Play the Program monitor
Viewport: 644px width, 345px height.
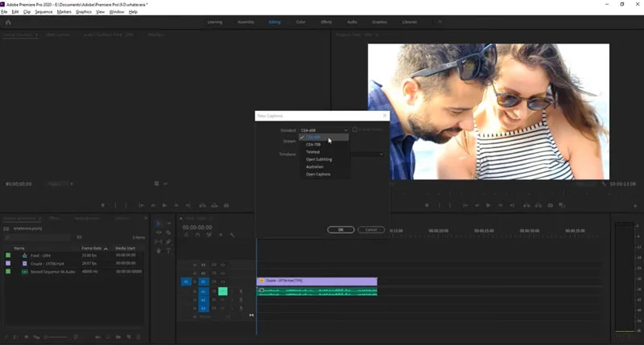[x=489, y=205]
